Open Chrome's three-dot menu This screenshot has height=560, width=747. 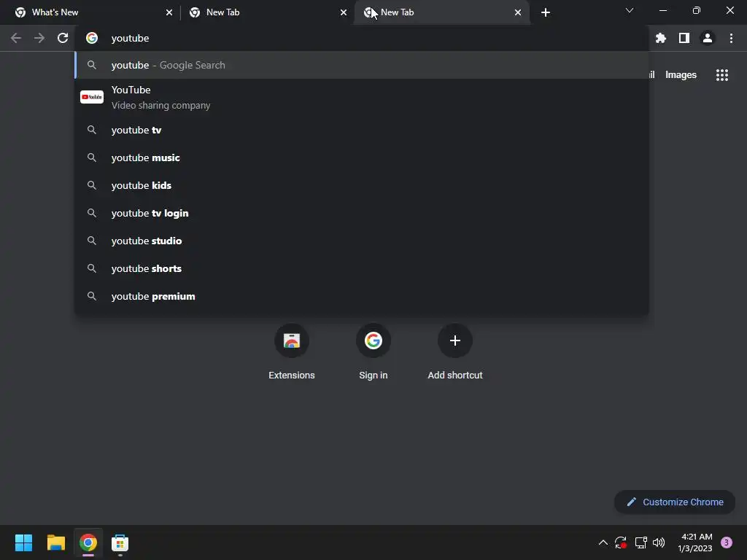731,38
